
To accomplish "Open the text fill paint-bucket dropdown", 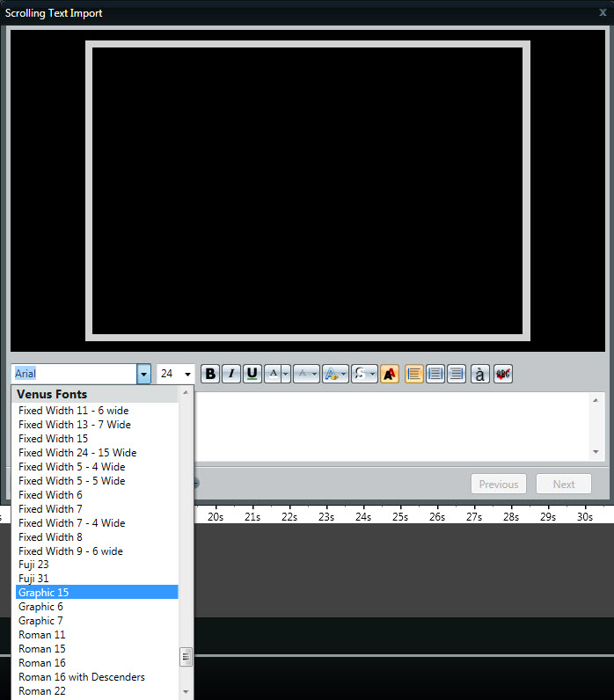I will point(335,374).
